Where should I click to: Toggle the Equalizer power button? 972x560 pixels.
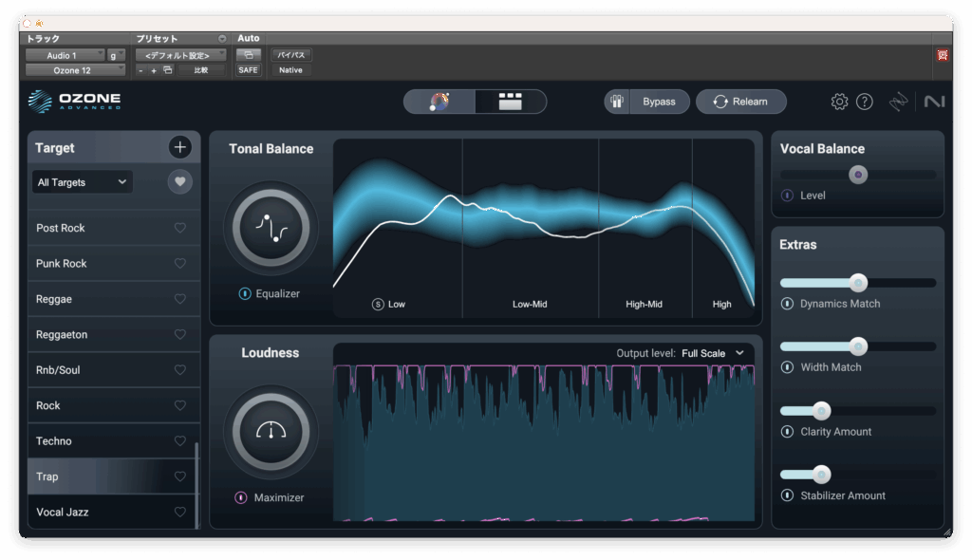(244, 294)
